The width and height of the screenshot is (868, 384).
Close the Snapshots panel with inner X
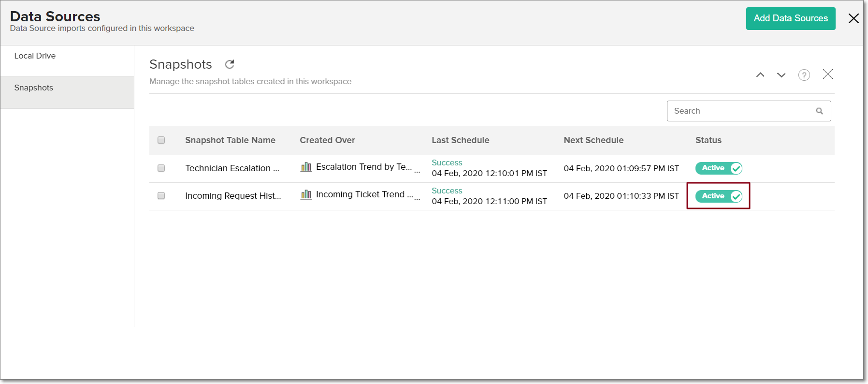click(x=827, y=74)
